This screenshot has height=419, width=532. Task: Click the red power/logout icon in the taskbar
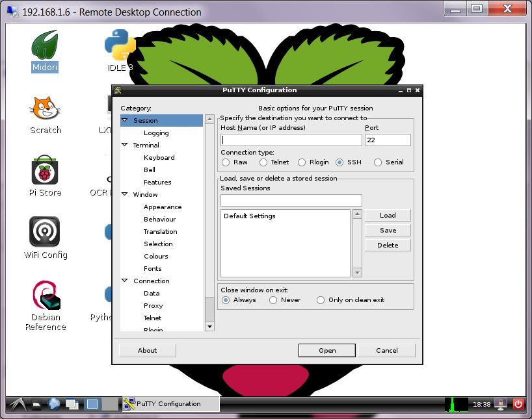518,404
